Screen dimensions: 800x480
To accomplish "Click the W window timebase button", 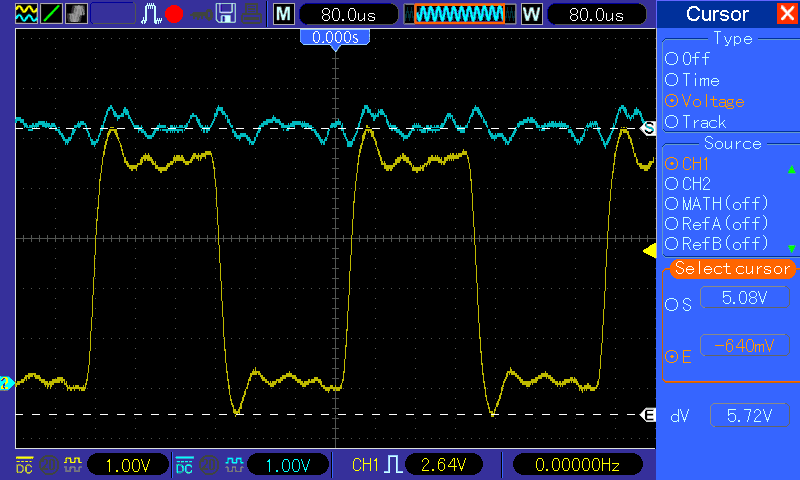I will coord(532,14).
